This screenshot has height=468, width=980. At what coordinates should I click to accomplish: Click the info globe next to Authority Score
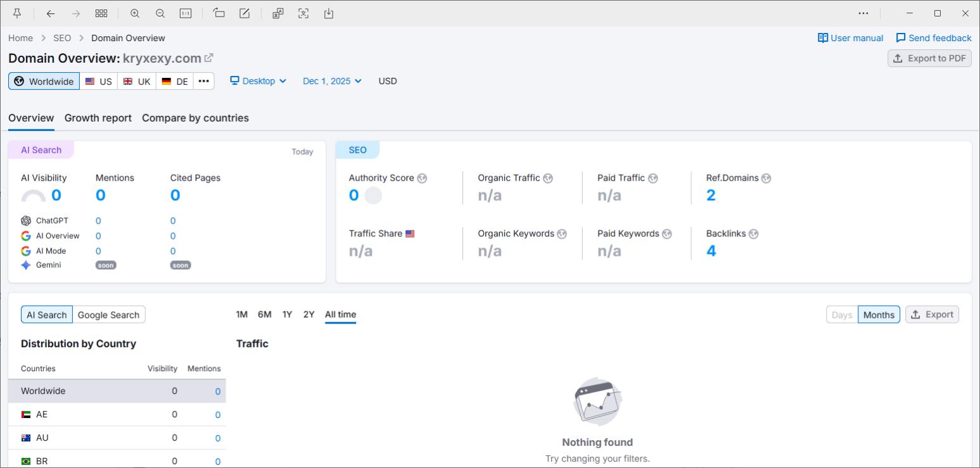coord(423,179)
